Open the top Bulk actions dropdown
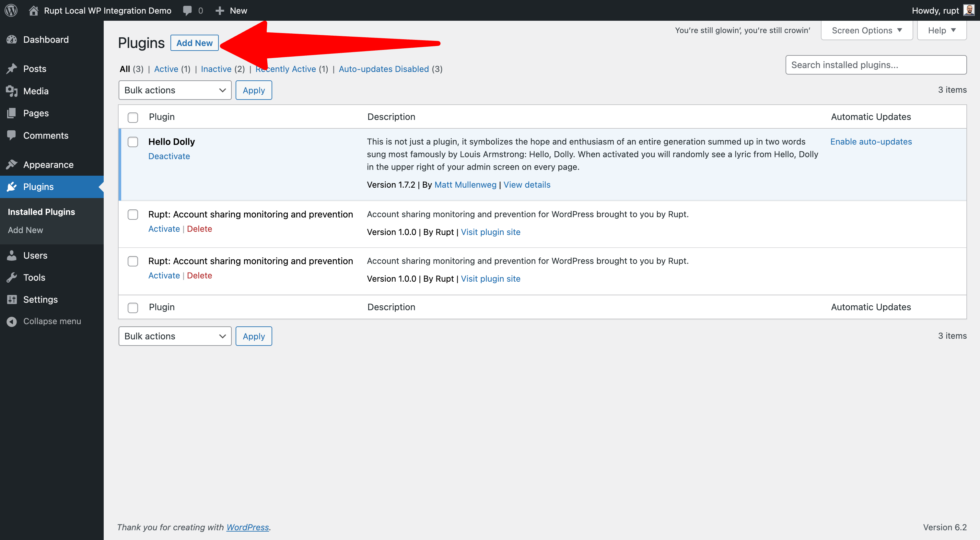 [175, 90]
